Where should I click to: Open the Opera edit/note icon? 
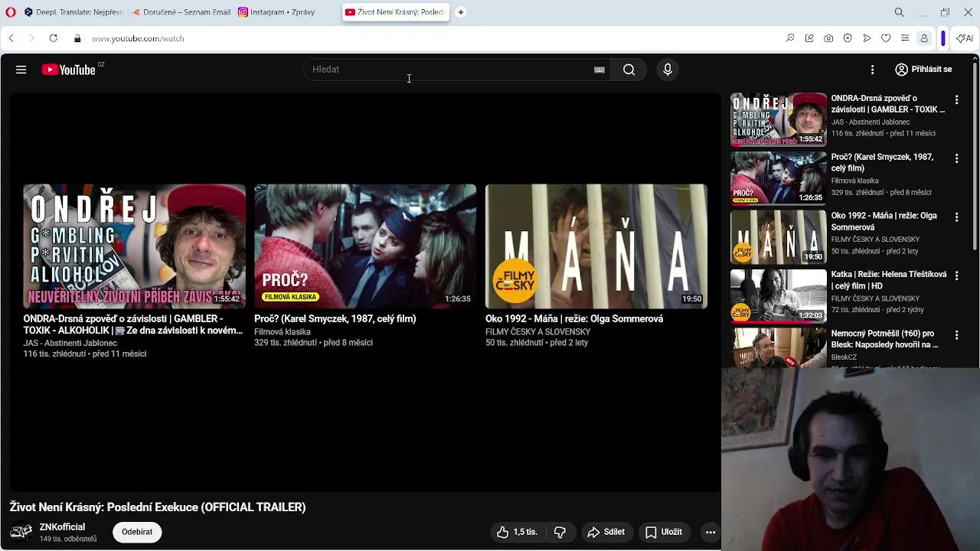click(x=809, y=38)
